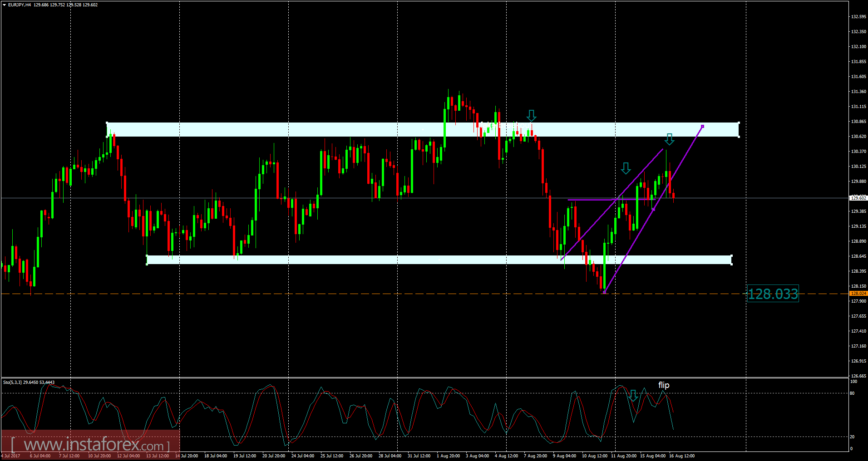Select the teal down arrow above 7 Aug resistance
868x461 pixels.
pyautogui.click(x=531, y=116)
